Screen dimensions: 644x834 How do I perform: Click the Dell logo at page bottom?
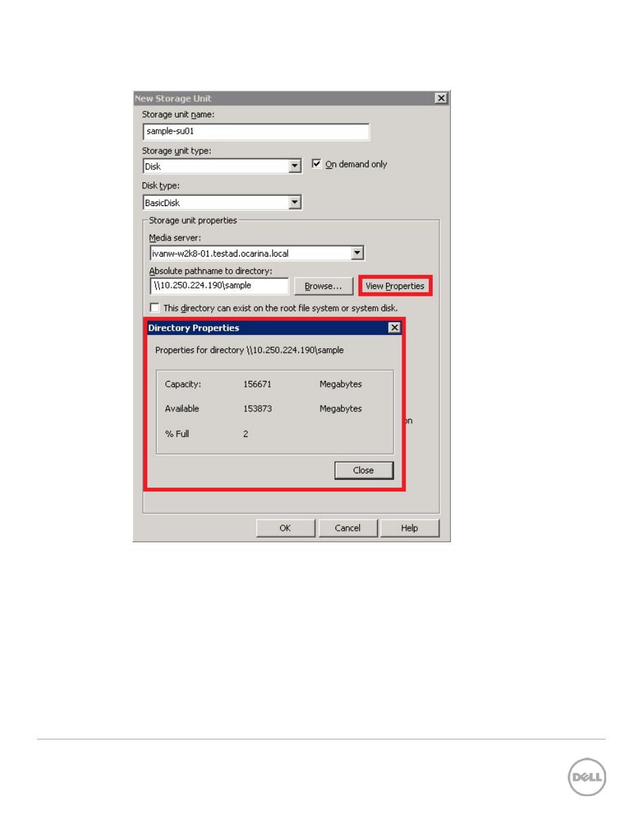coord(587,777)
